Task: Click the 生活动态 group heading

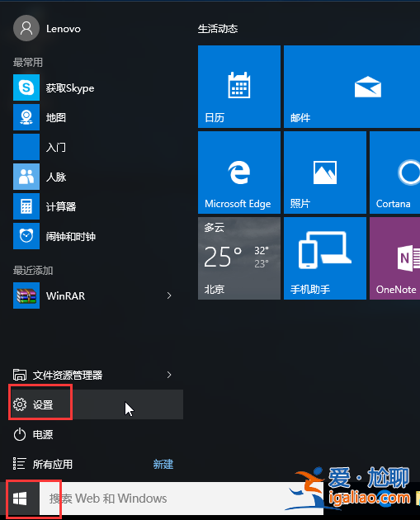Action: click(x=218, y=29)
